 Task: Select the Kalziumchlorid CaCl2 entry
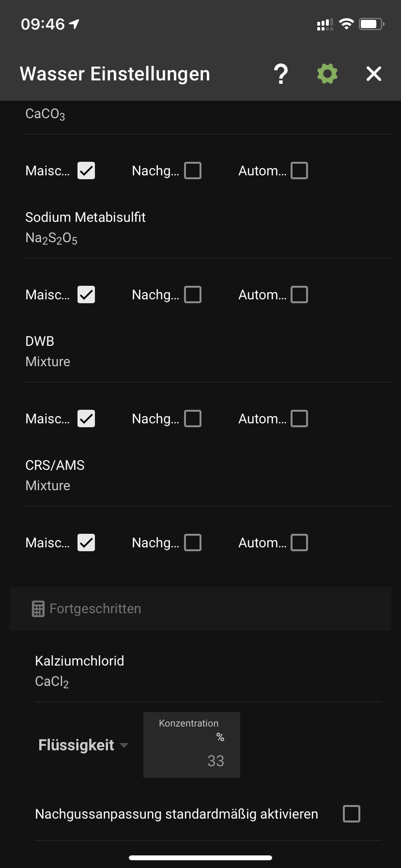click(x=79, y=671)
